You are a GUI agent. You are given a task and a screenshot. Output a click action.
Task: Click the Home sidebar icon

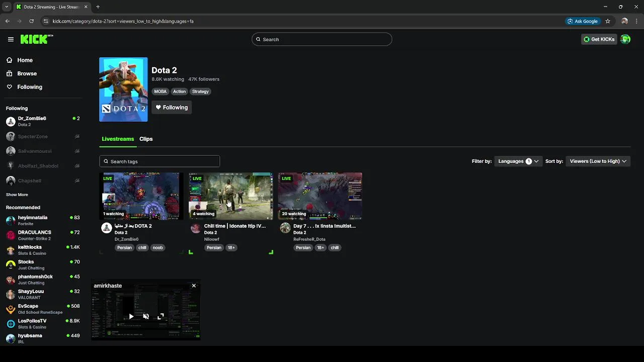tap(10, 60)
